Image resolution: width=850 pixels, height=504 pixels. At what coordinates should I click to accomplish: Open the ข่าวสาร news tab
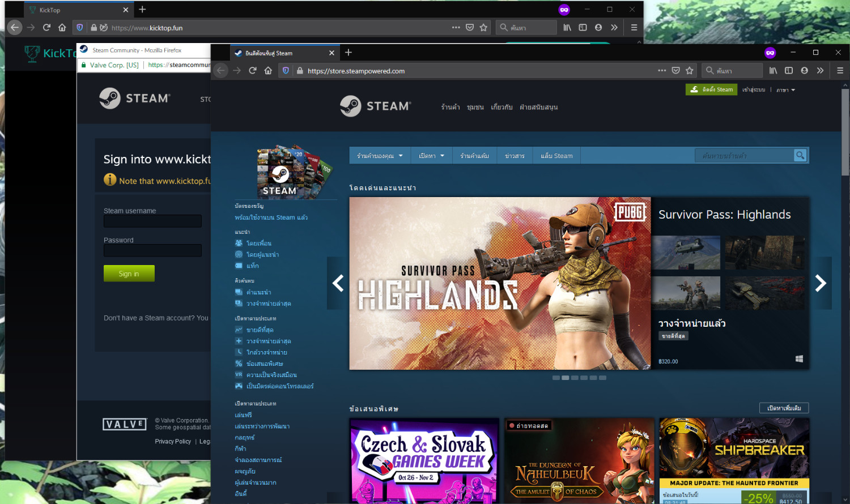tap(515, 156)
